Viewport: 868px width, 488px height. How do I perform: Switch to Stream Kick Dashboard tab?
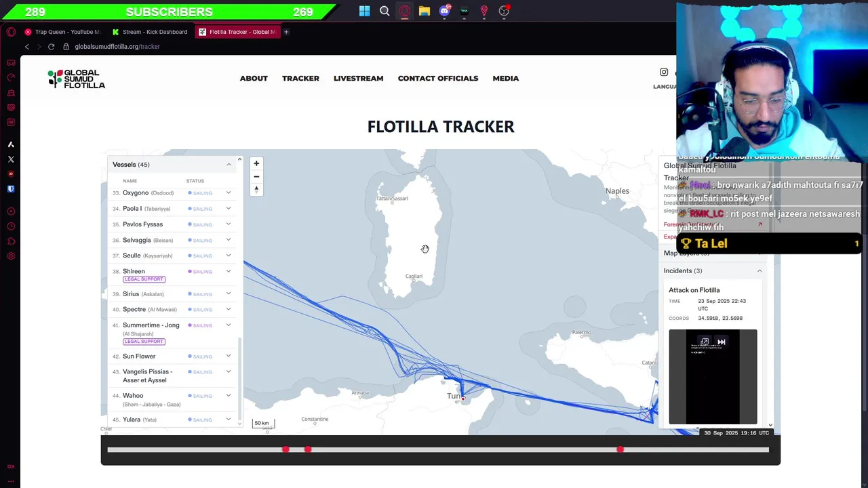[x=150, y=32]
